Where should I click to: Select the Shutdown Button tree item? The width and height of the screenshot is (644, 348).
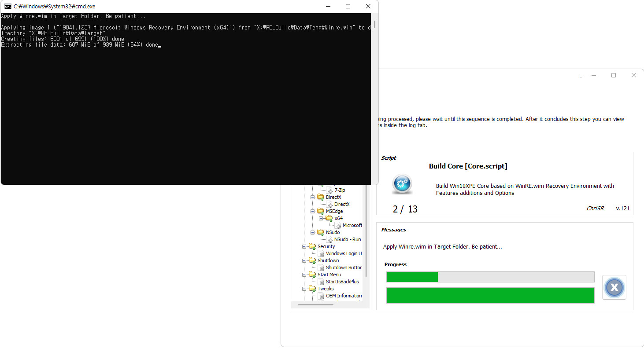[x=344, y=267]
